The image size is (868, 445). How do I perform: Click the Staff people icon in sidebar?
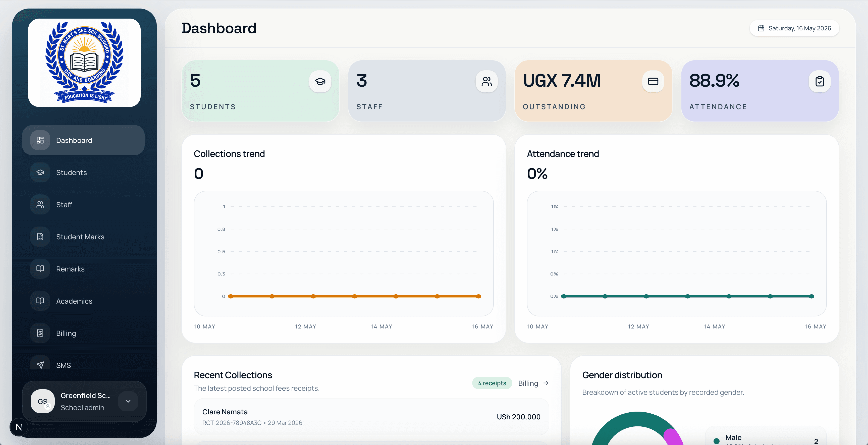(x=40, y=204)
